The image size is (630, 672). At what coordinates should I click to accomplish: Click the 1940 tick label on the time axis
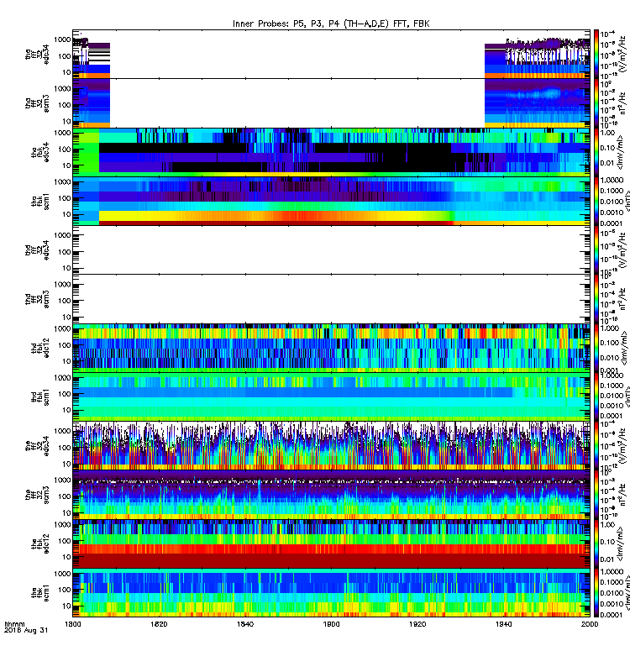click(503, 624)
